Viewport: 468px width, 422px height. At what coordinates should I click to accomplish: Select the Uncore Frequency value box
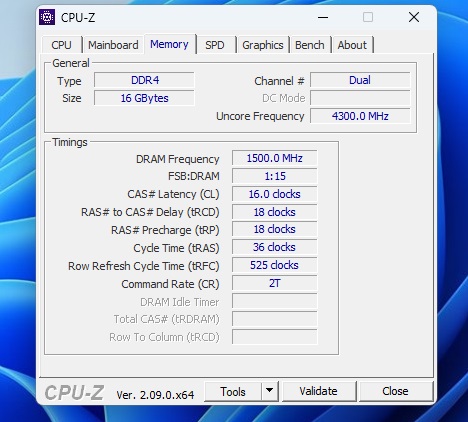coord(360,116)
